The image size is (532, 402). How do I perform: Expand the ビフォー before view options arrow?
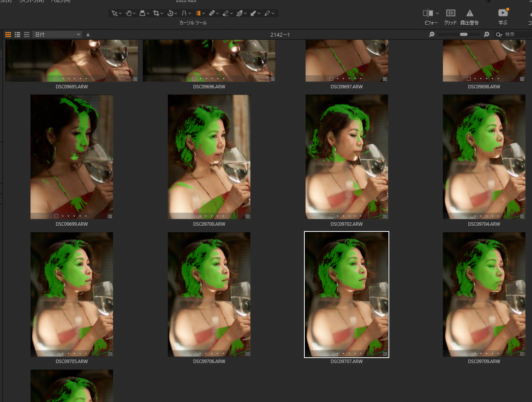437,14
